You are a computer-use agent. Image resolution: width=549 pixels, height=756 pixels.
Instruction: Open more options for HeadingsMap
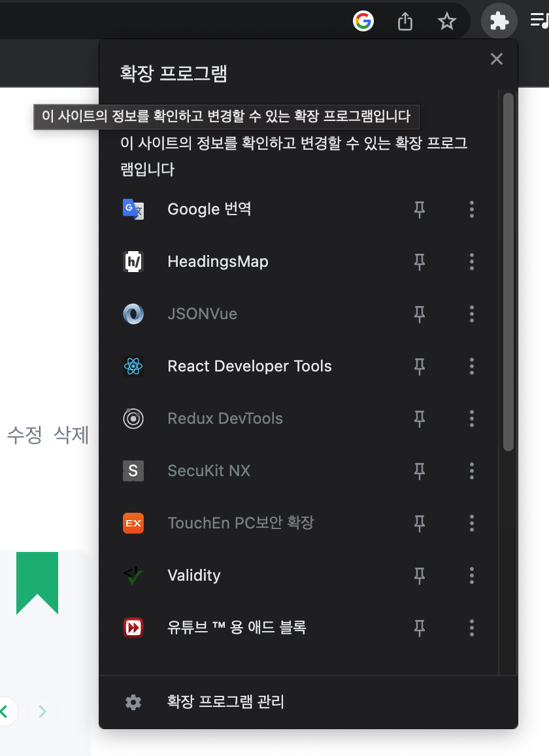click(471, 262)
